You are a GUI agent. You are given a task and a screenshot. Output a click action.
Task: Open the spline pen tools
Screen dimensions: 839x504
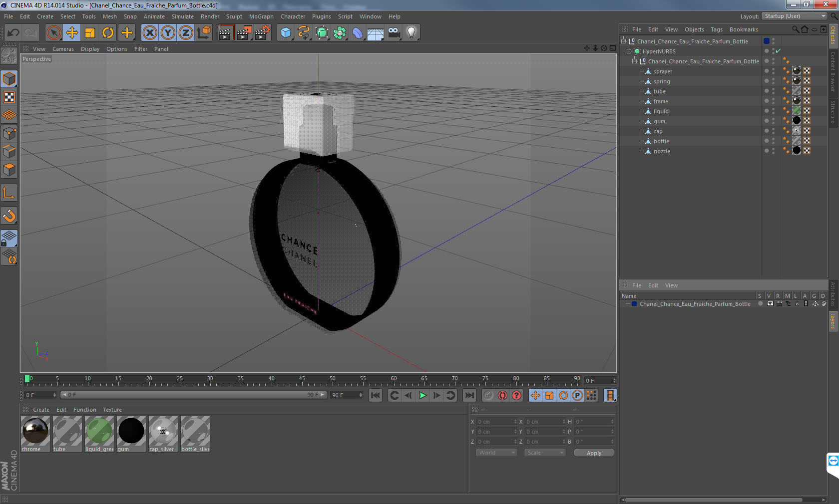click(304, 33)
